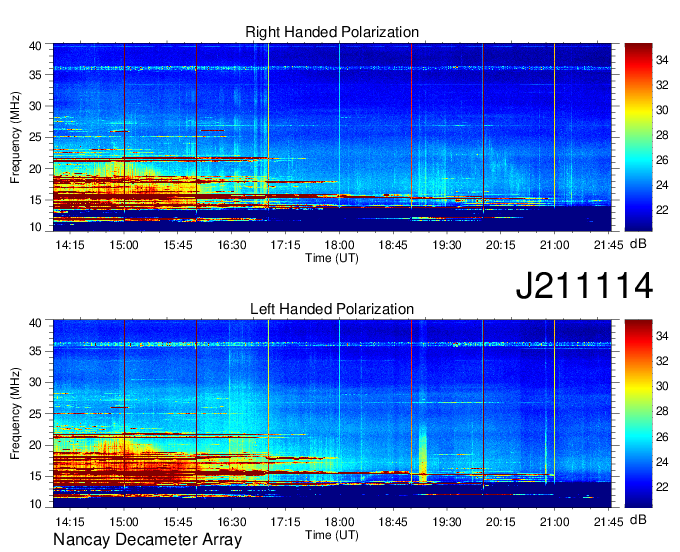Click 14:15 tick on Right Handed time axis

(70, 245)
